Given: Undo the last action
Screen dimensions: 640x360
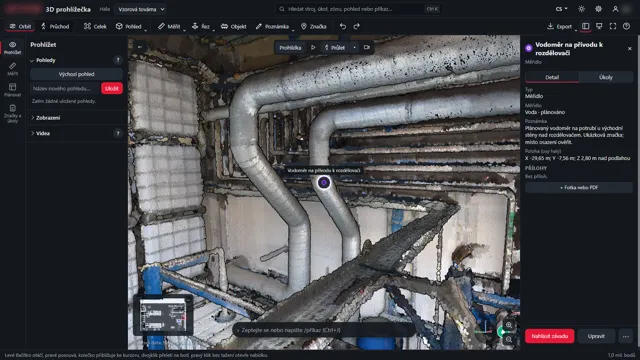Looking at the screenshot, I should 343,27.
